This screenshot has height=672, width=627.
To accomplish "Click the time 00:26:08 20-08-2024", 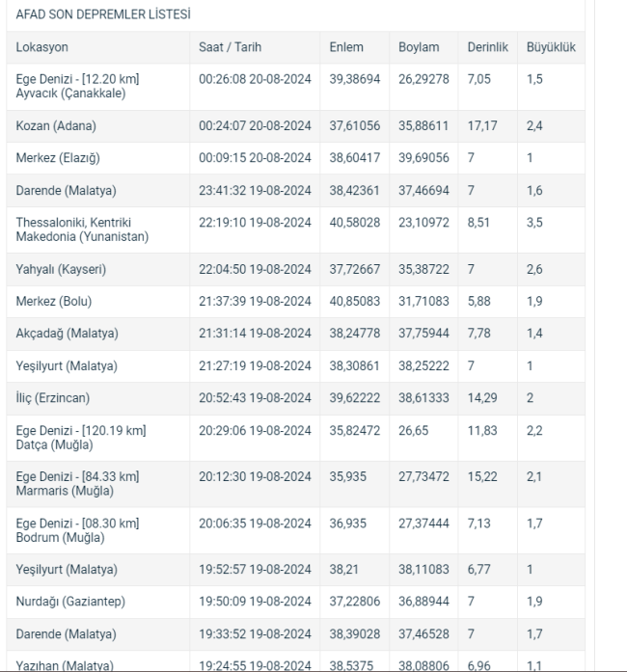I will (255, 79).
